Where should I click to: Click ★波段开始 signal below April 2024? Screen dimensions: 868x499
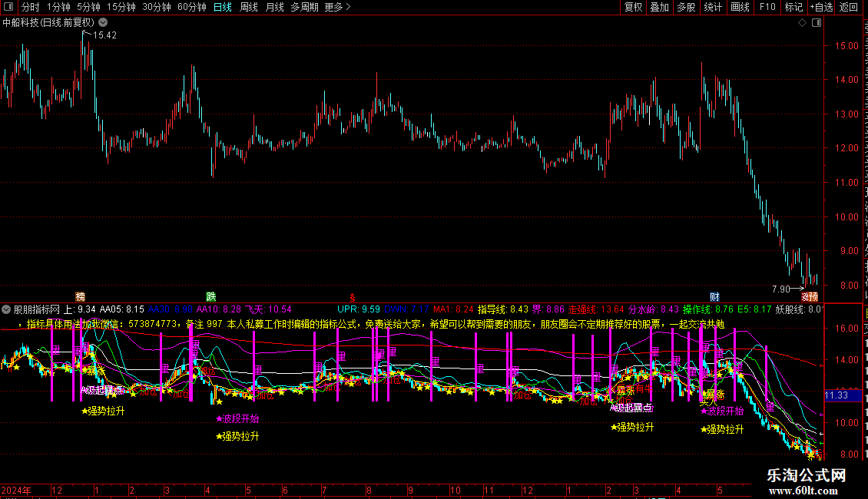point(237,419)
